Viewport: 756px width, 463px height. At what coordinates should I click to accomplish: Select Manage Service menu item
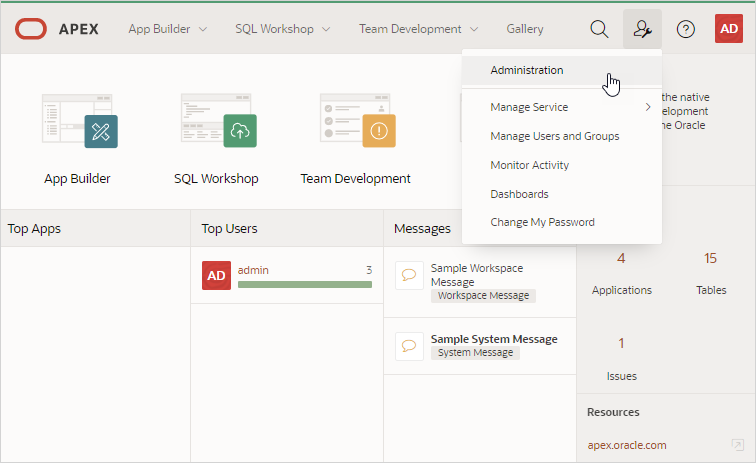coord(562,107)
